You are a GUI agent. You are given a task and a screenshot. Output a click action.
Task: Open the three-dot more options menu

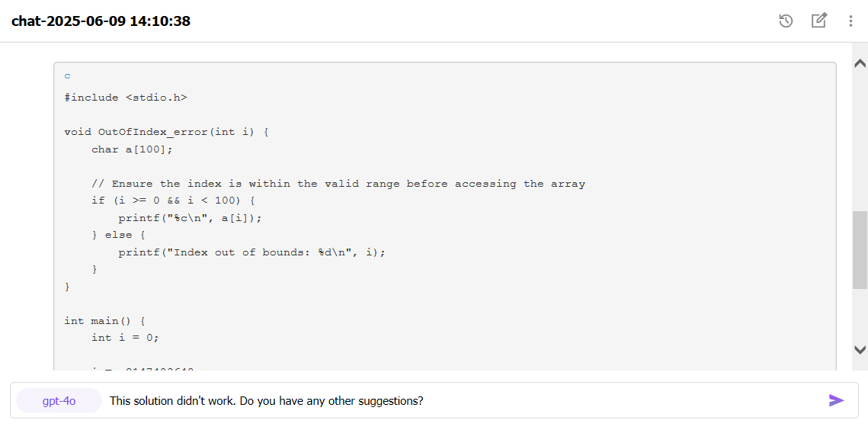[850, 21]
